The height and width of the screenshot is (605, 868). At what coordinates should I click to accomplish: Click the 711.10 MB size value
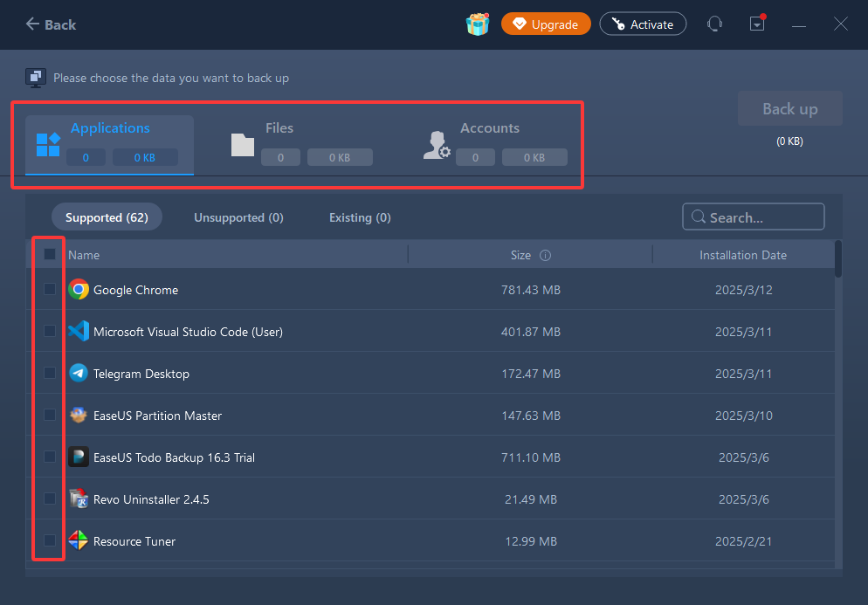tap(531, 457)
